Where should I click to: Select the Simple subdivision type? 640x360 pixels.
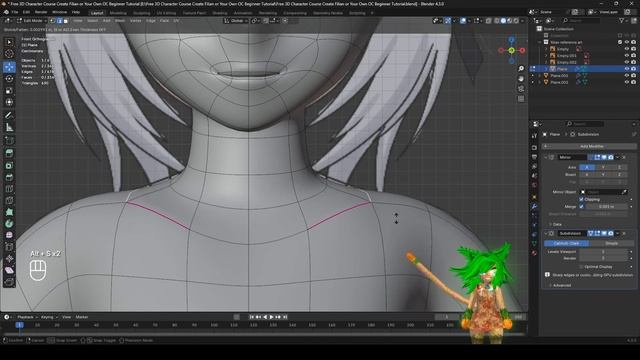[x=611, y=243]
